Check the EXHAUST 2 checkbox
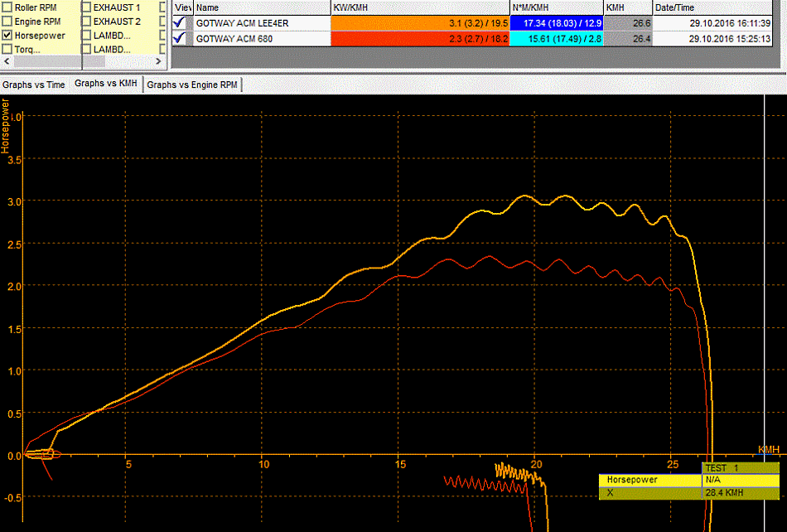The width and height of the screenshot is (787, 532). [86, 21]
